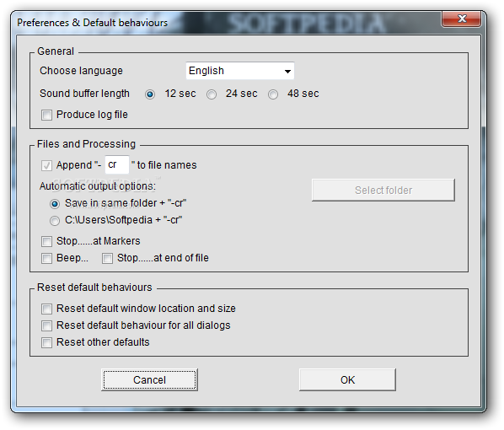
Task: Click the Select folder button
Action: [x=383, y=190]
